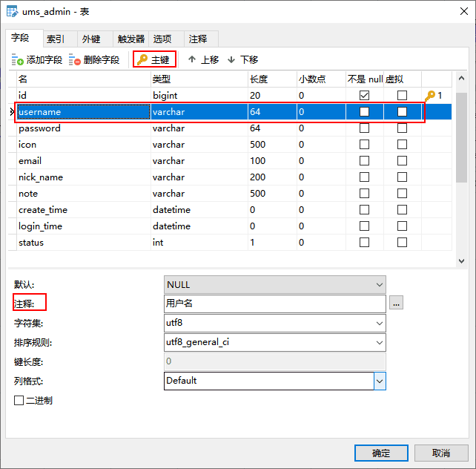476x469 pixels.
Task: Select the note field name cell
Action: pyautogui.click(x=84, y=194)
